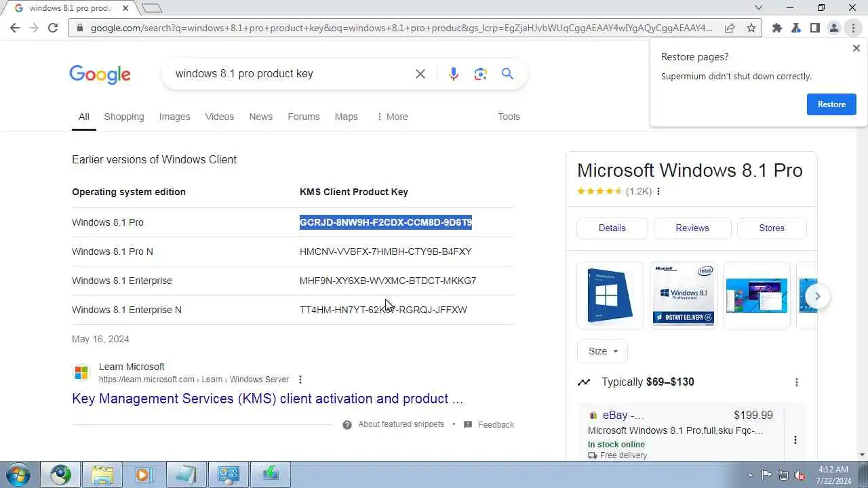Viewport: 868px width, 488px height.
Task: Click the share page icon in address bar
Action: 730,28
